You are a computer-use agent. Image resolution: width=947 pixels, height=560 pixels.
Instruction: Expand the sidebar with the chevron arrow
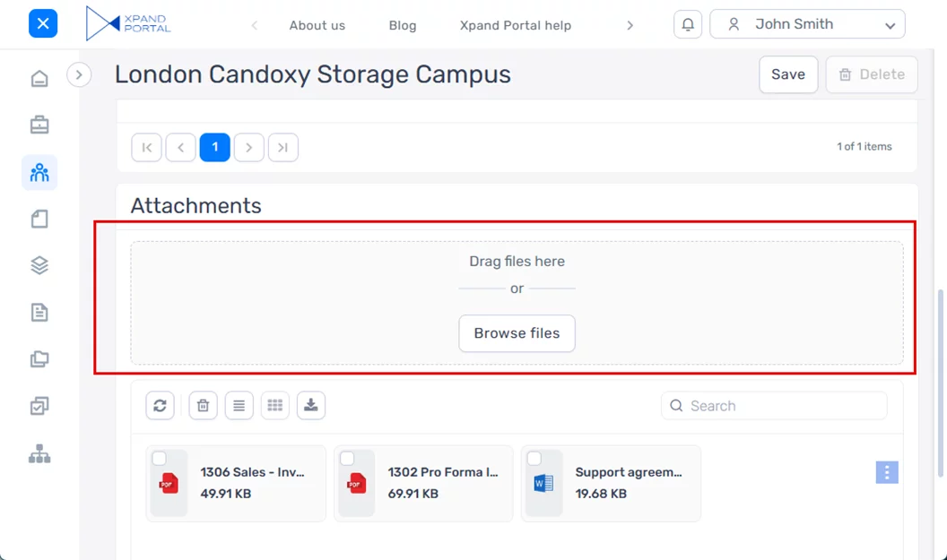[x=79, y=74]
